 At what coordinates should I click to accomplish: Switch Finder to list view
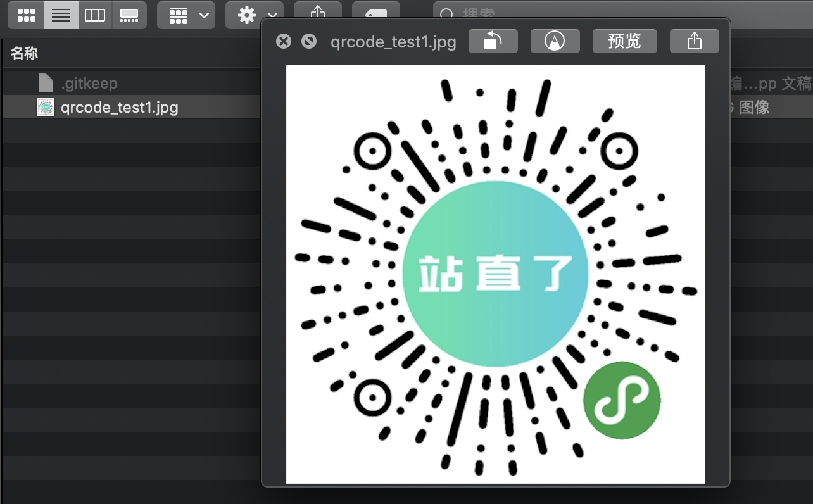61,15
